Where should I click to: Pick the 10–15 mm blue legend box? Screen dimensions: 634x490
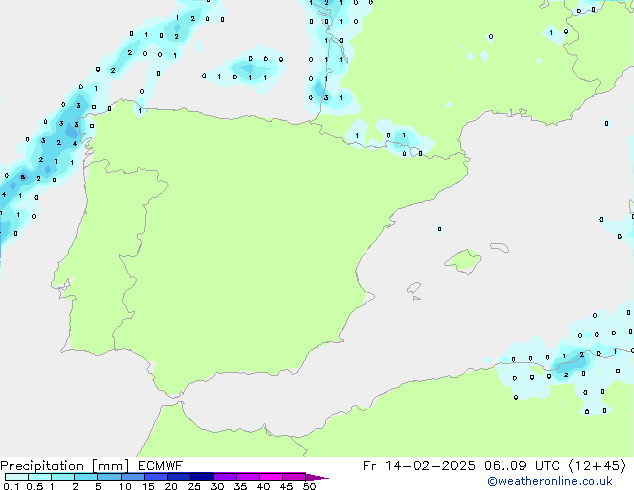(133, 477)
